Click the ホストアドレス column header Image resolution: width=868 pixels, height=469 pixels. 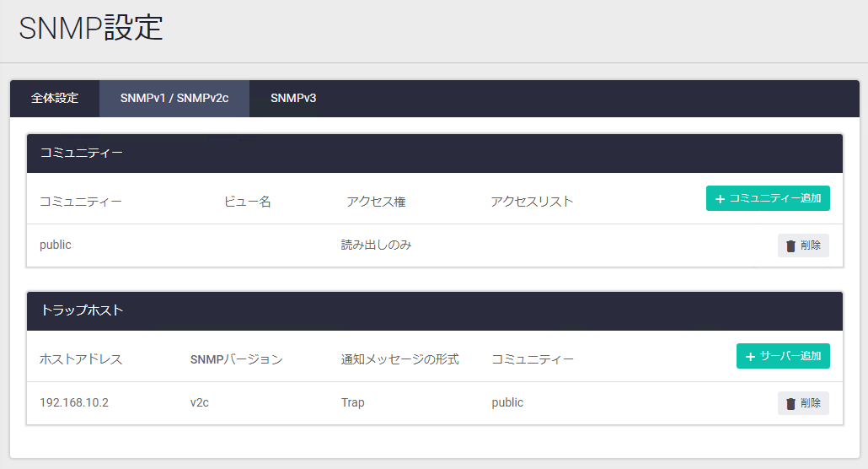click(x=81, y=359)
